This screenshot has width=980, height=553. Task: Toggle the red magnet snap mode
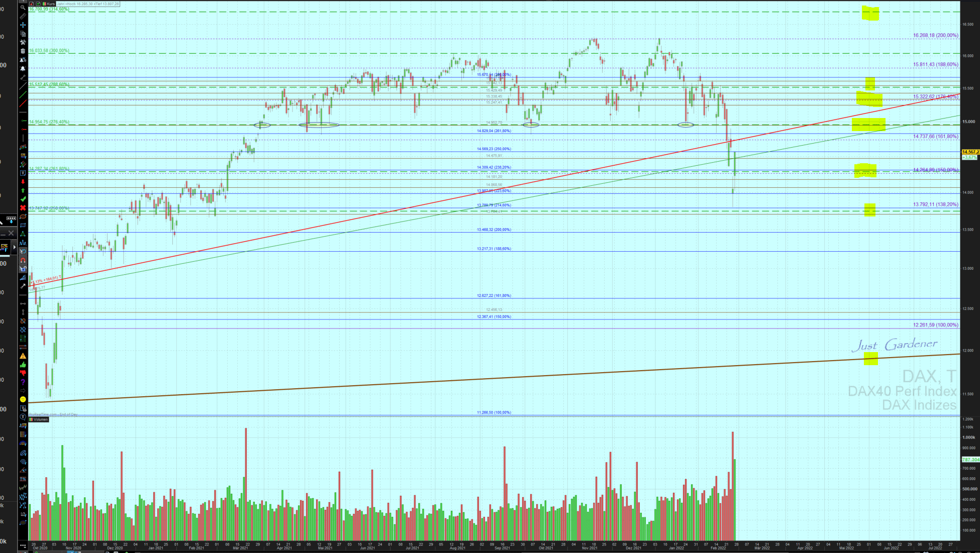tap(23, 260)
